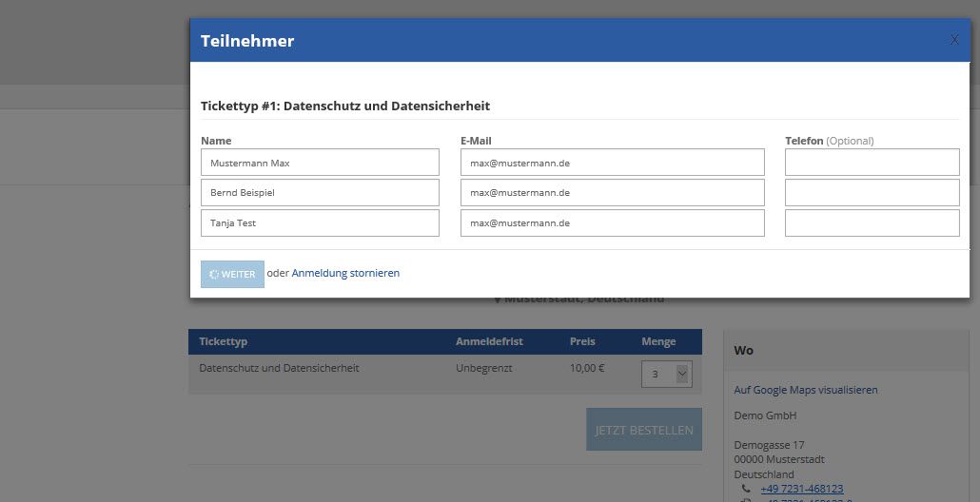Click the Telefon (Optional) label
980x502 pixels.
coord(830,141)
